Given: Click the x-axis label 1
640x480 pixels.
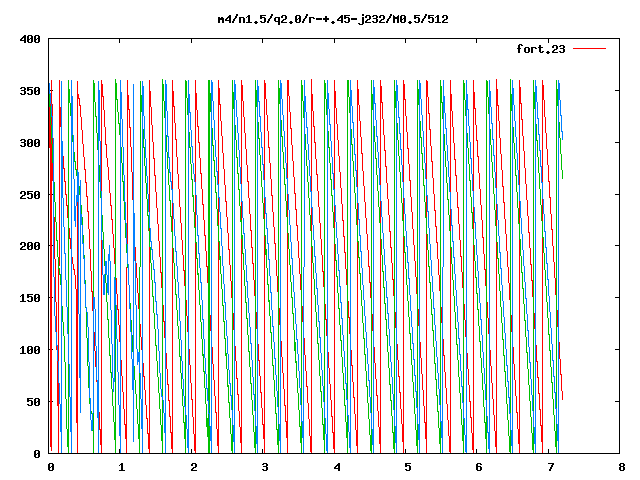Looking at the screenshot, I should coord(122,467).
